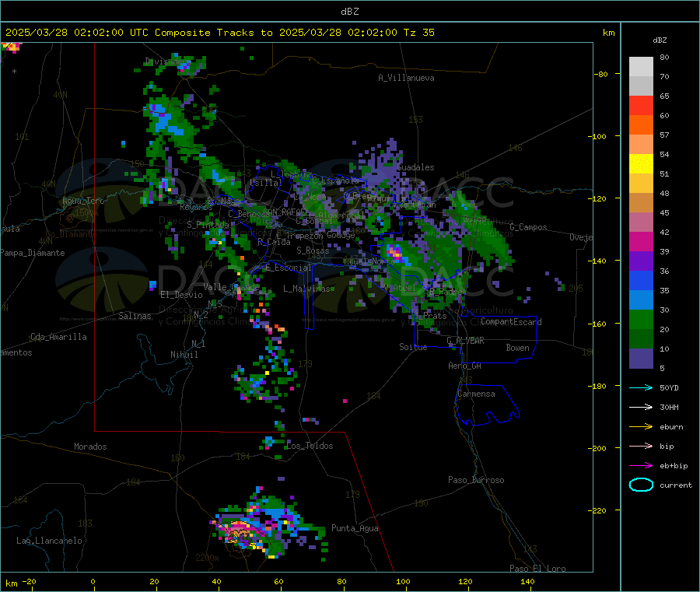Click the yellow eburn arrow icon
700x592 pixels.
coord(641,427)
